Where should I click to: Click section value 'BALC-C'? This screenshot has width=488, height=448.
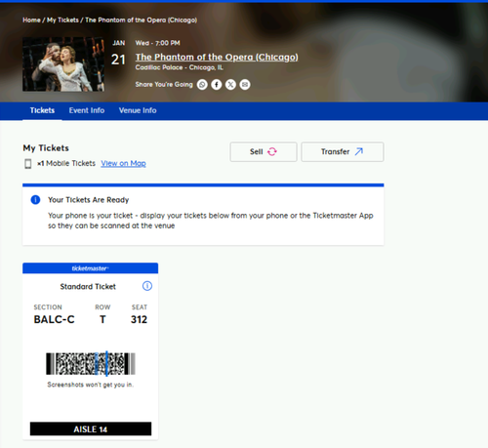[54, 319]
